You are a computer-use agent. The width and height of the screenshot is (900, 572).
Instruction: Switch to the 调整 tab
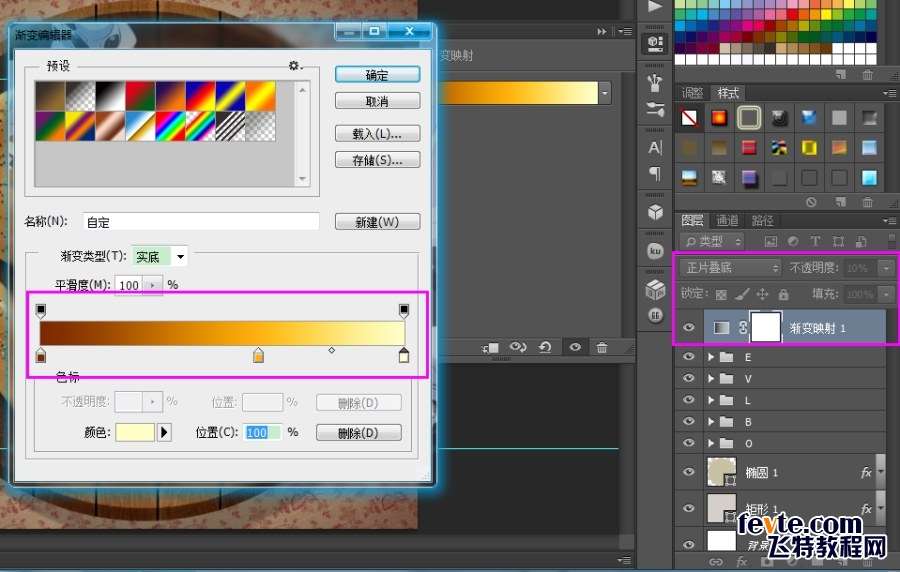click(x=692, y=92)
